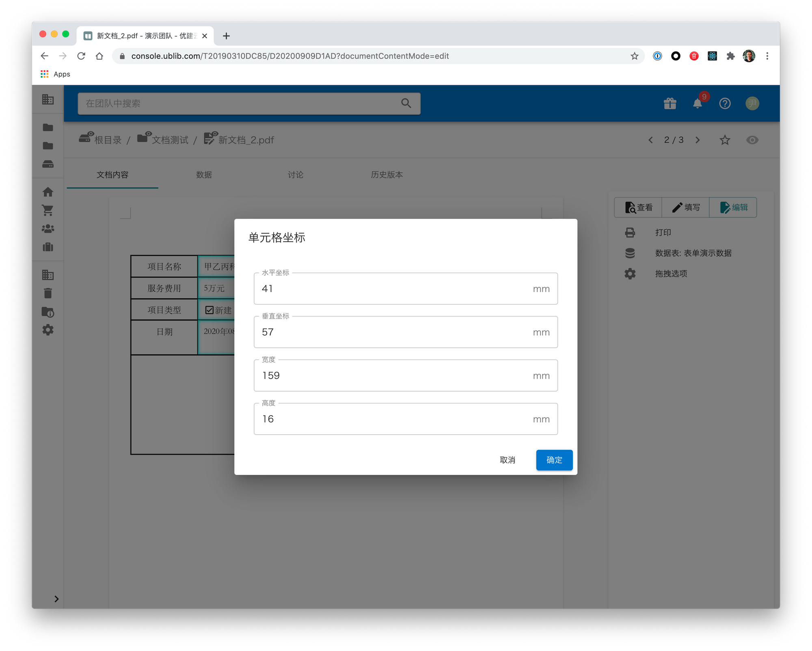Open notifications bell with 9 badge
812x651 pixels.
click(698, 103)
